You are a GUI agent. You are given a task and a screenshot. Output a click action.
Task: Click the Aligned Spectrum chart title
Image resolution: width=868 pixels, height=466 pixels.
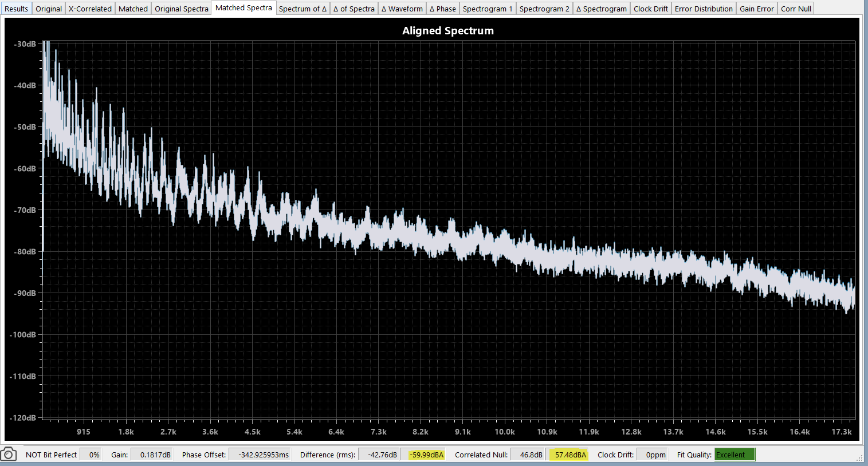tap(448, 31)
